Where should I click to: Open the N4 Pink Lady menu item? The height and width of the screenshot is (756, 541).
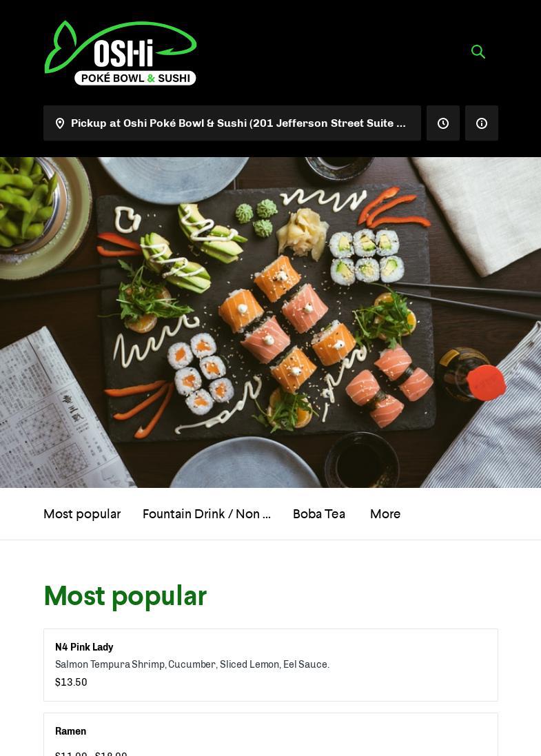pos(270,665)
